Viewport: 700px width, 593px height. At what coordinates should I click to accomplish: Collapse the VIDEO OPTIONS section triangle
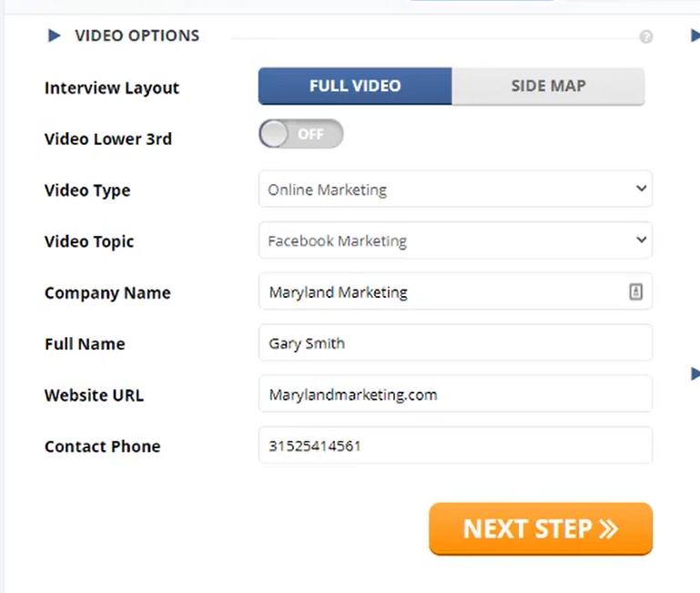click(x=55, y=36)
